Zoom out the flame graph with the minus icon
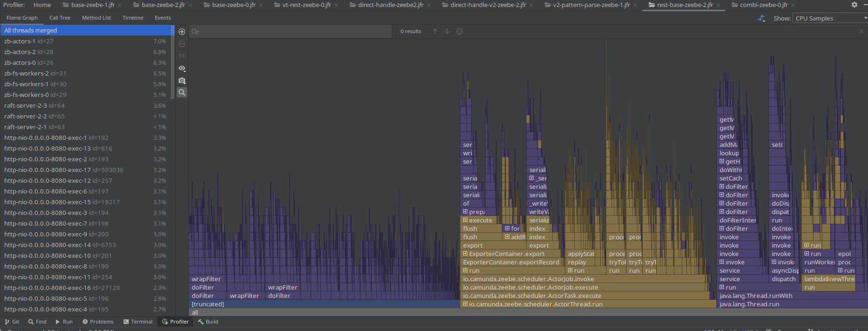Screen dimensions: 868x331 coord(182,44)
